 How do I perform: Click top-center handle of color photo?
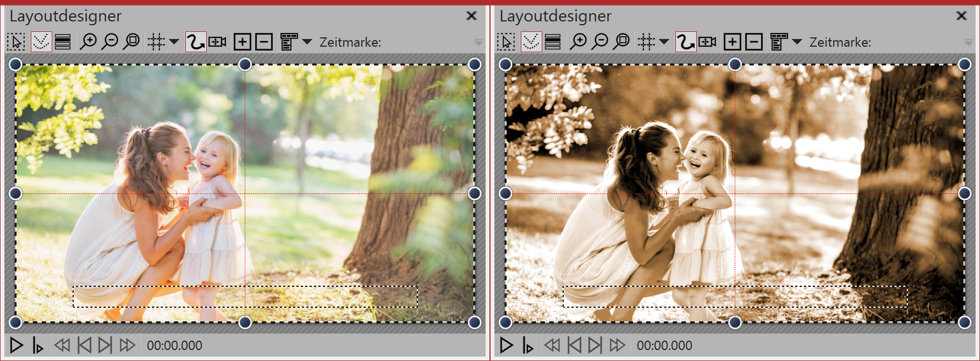245,65
